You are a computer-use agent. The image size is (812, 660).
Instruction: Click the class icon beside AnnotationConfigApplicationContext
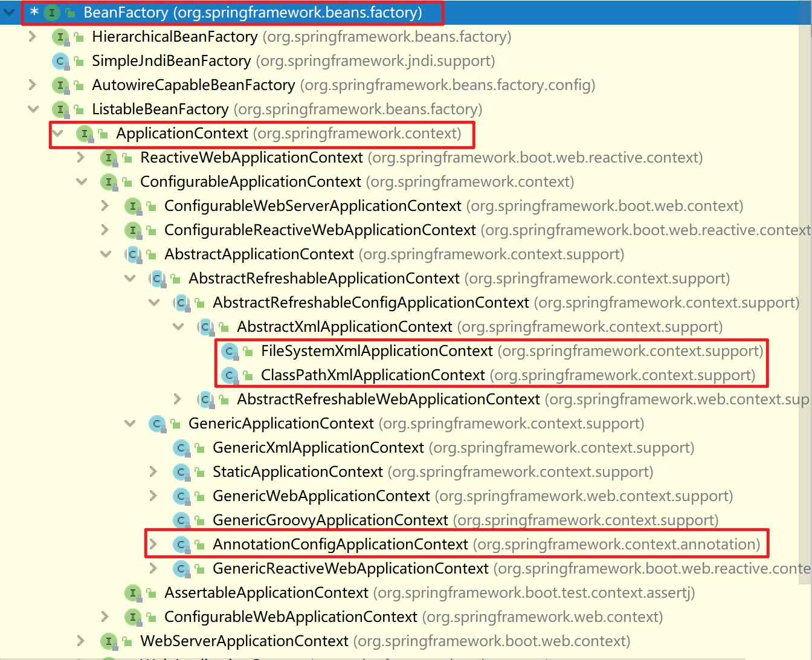tap(181, 544)
